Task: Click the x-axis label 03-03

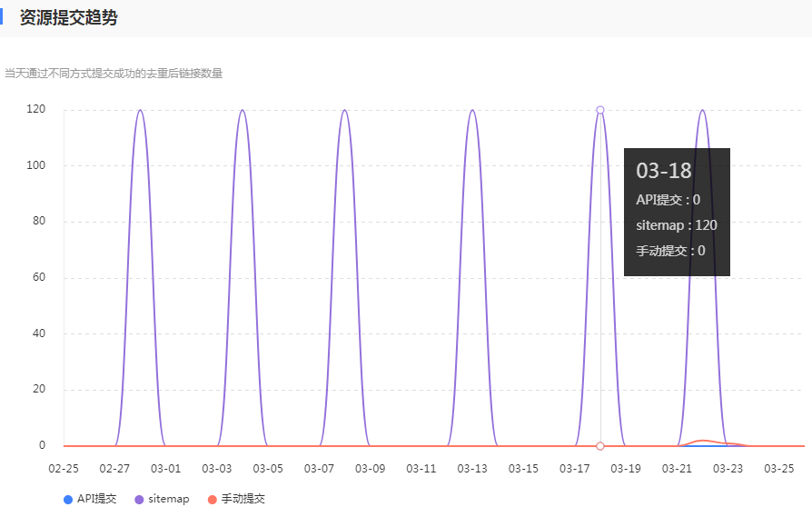Action: (217, 469)
